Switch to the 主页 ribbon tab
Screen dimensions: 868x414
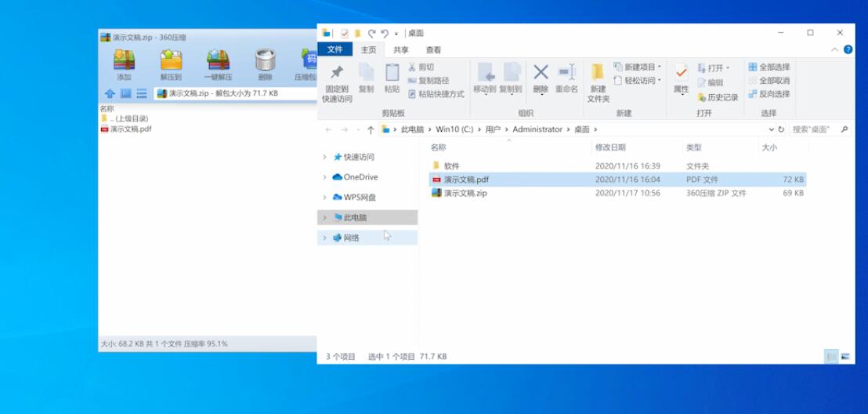(x=369, y=49)
